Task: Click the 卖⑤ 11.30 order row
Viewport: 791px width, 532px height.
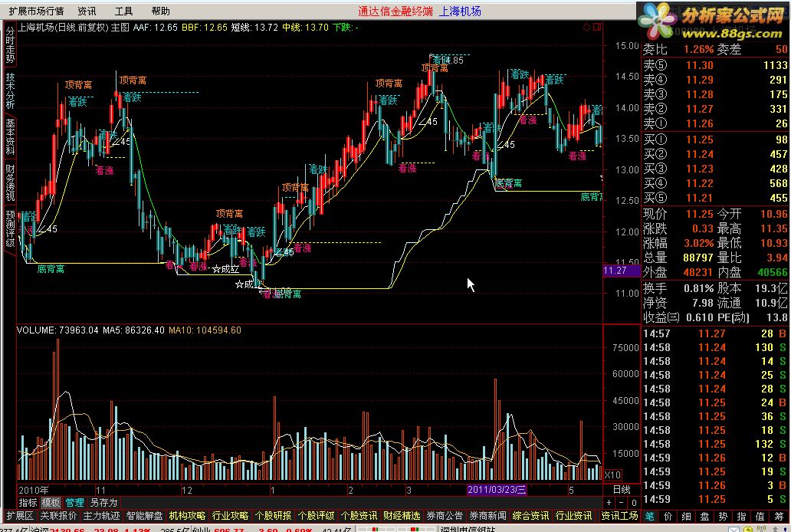Action: (715, 65)
